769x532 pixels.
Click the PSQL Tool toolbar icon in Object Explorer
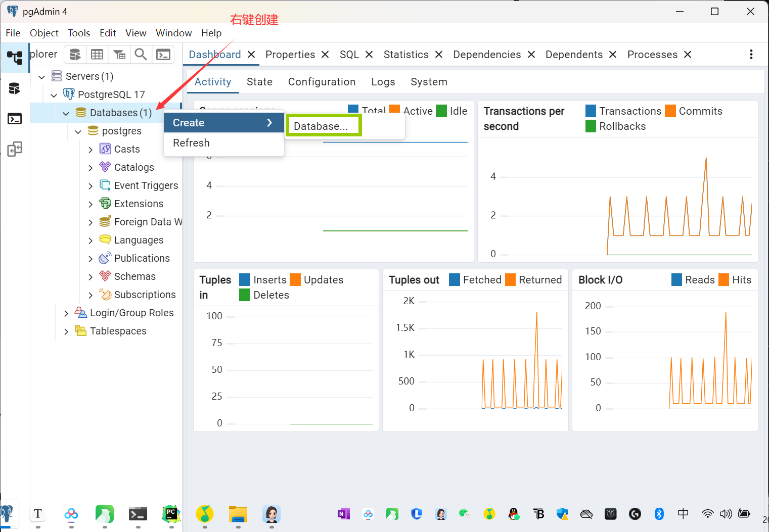click(x=163, y=55)
